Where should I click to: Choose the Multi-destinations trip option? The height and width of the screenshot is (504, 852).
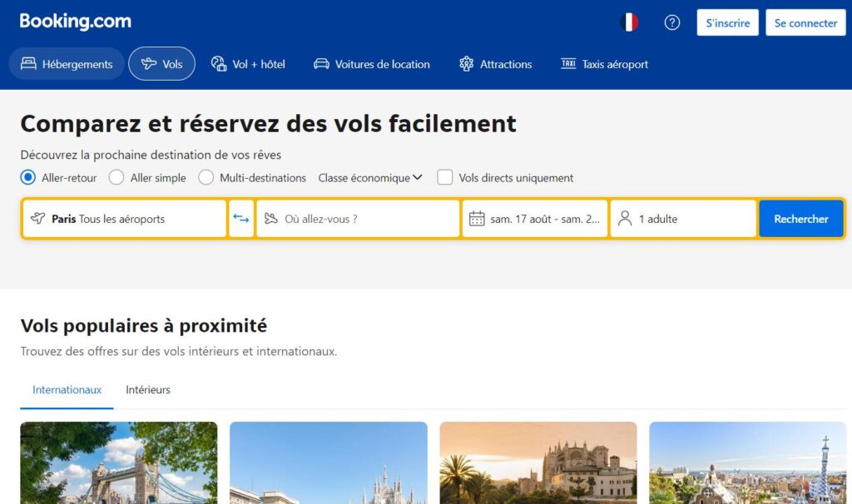[206, 177]
